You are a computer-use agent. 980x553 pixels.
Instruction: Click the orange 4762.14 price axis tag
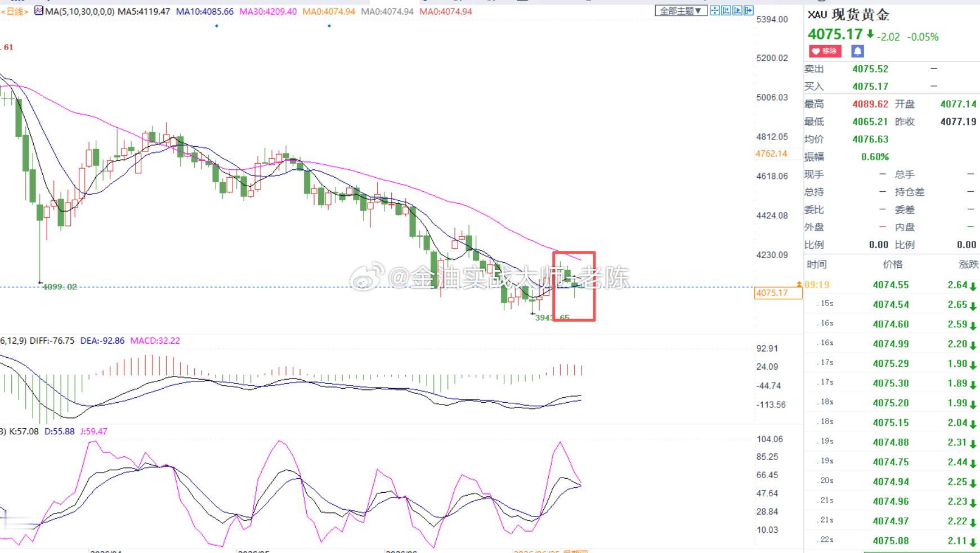[771, 154]
